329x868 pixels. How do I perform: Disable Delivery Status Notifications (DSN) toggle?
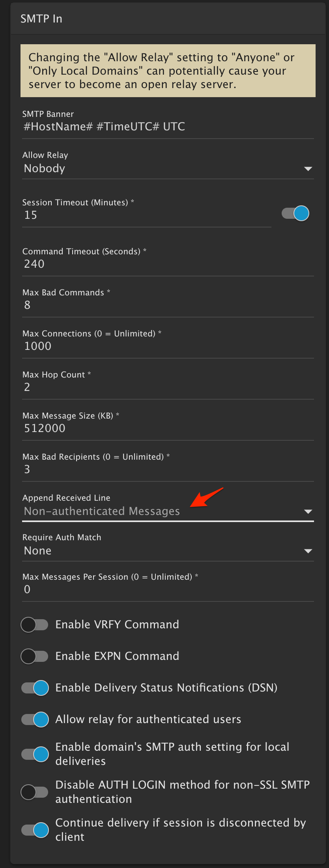35,688
